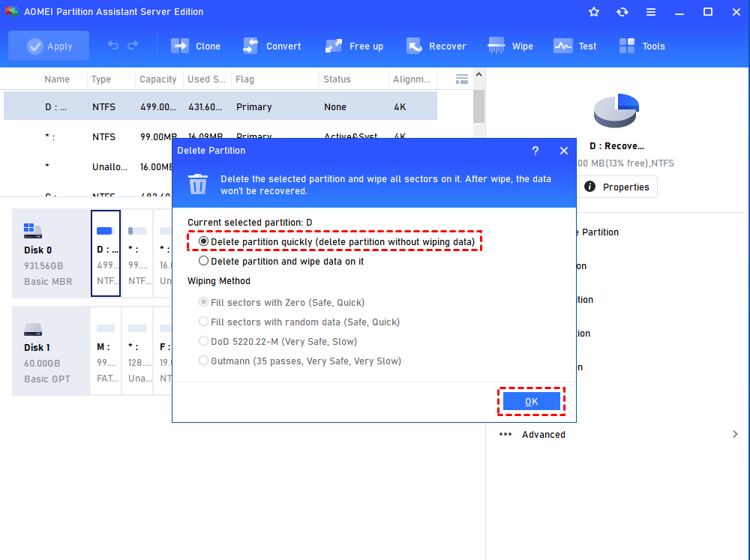Select the D: NTFS partition row

pos(220,106)
